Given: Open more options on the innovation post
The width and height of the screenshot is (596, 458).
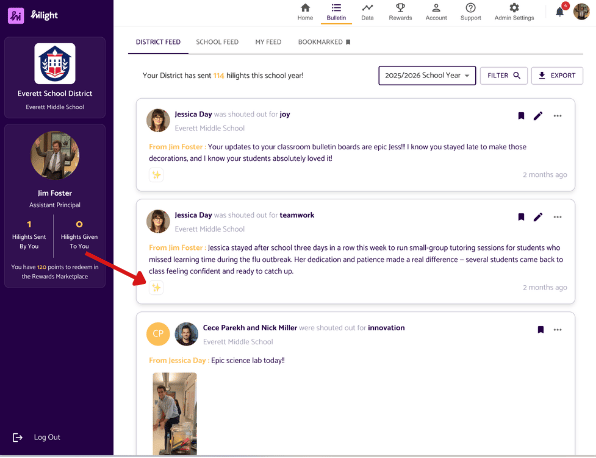Looking at the screenshot, I should click(557, 330).
